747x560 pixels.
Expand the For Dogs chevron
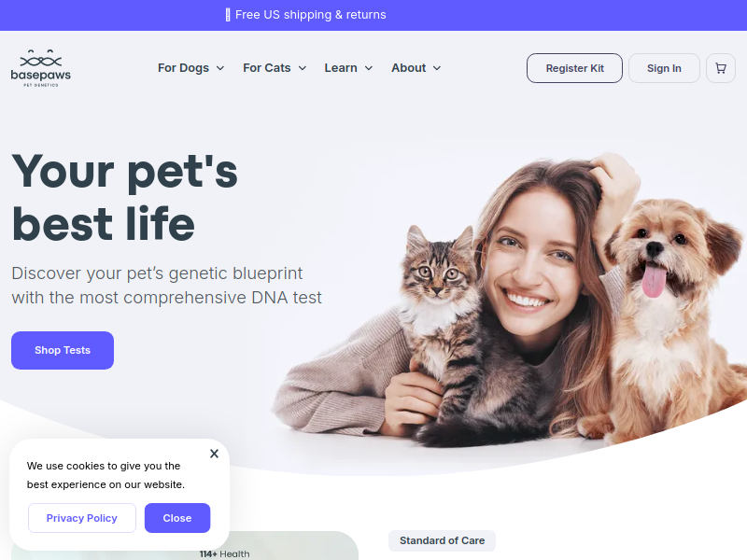point(220,68)
